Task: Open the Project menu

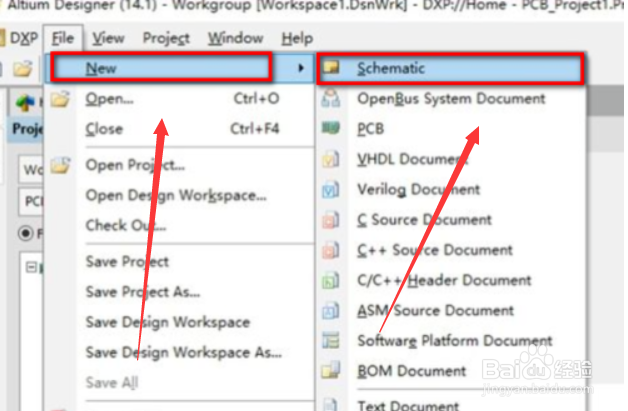Action: point(166,38)
